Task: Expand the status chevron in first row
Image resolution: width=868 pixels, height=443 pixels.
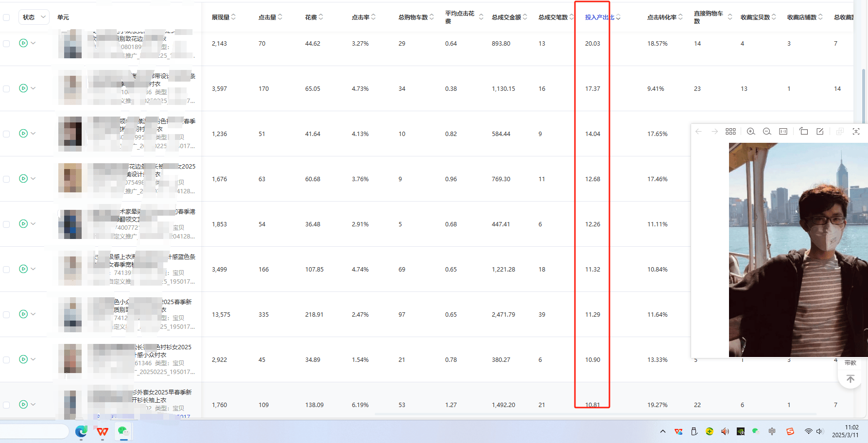Action: 33,43
